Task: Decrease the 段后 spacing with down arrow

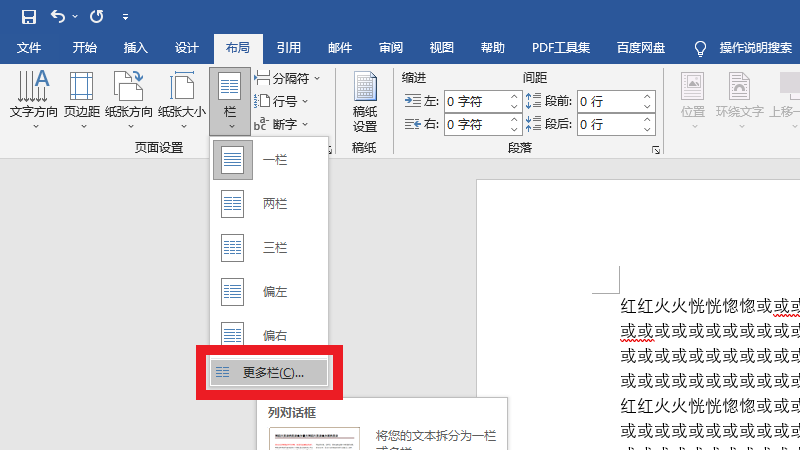Action: pyautogui.click(x=647, y=130)
